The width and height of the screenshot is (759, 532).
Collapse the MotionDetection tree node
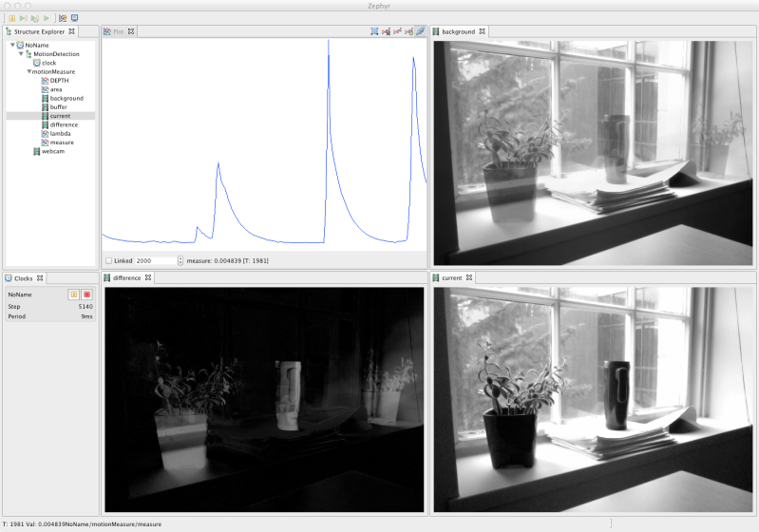pos(21,54)
